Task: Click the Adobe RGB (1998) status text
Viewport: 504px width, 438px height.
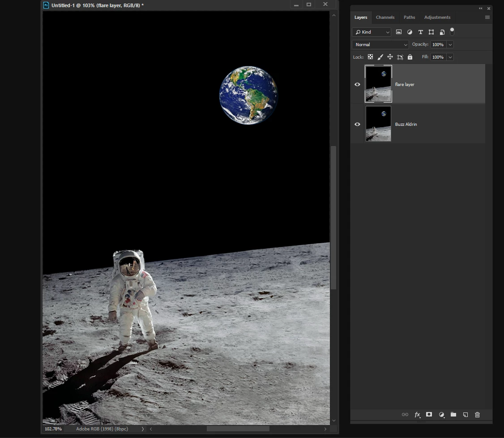Action: click(102, 429)
